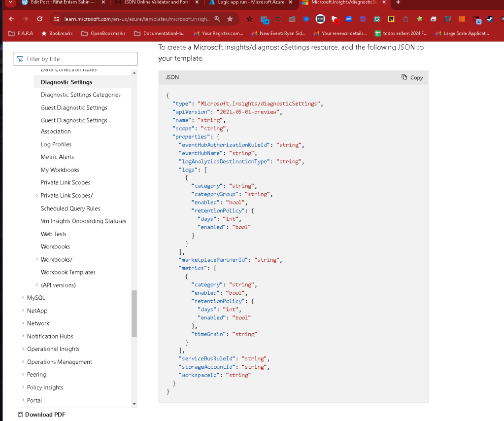Screen dimensions: 504x421
Task: Click the extension icon with red 8 badge
Action: tap(335, 20)
